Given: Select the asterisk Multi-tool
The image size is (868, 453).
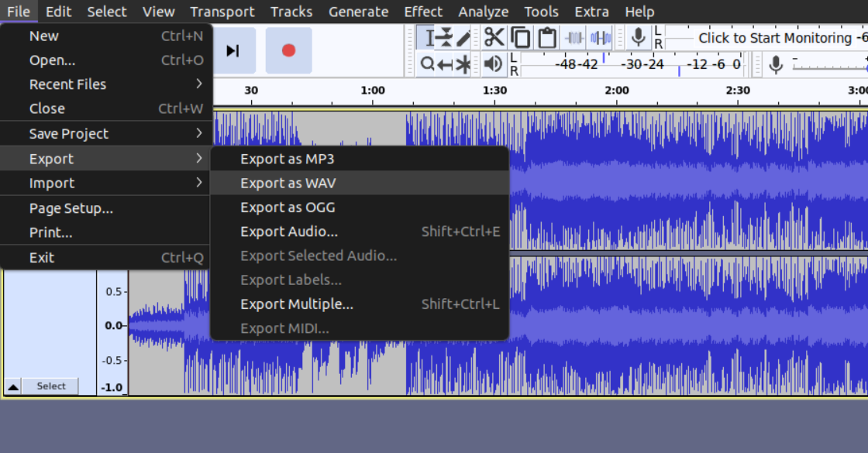Looking at the screenshot, I should (x=463, y=65).
